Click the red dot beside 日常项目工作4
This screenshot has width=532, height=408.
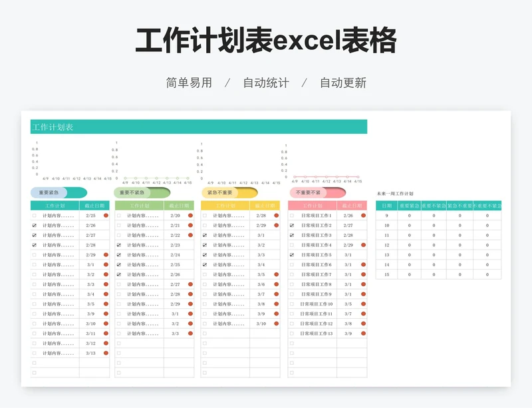[363, 245]
